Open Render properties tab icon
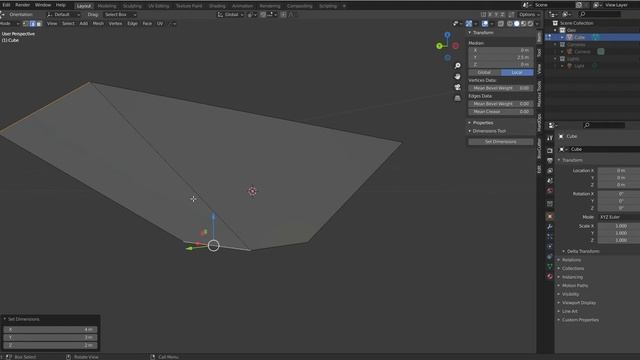This screenshot has width=640, height=360. [x=550, y=151]
